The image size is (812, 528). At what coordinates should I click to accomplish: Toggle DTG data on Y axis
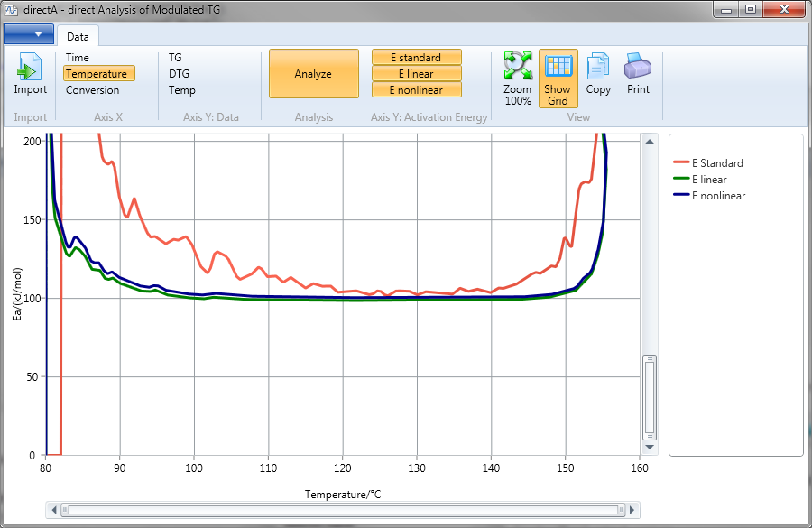click(x=179, y=74)
